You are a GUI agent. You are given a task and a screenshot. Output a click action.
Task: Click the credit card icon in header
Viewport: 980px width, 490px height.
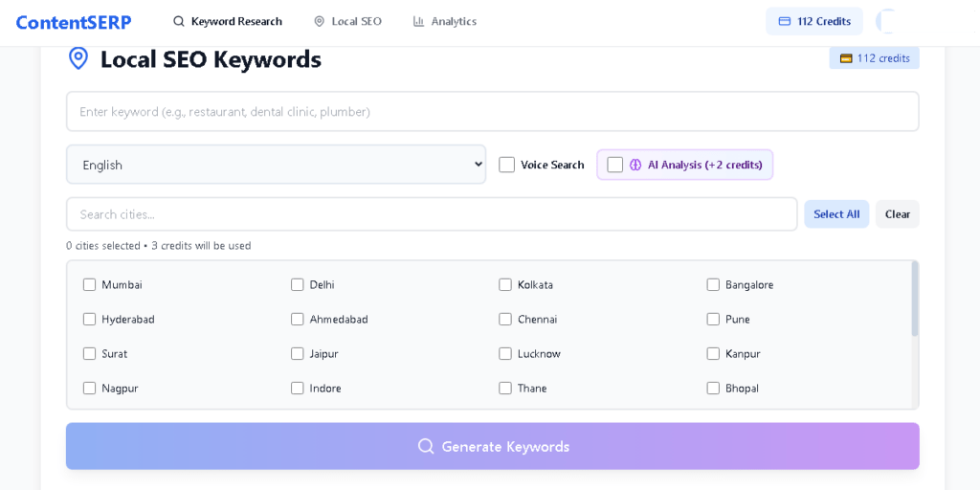tap(785, 21)
